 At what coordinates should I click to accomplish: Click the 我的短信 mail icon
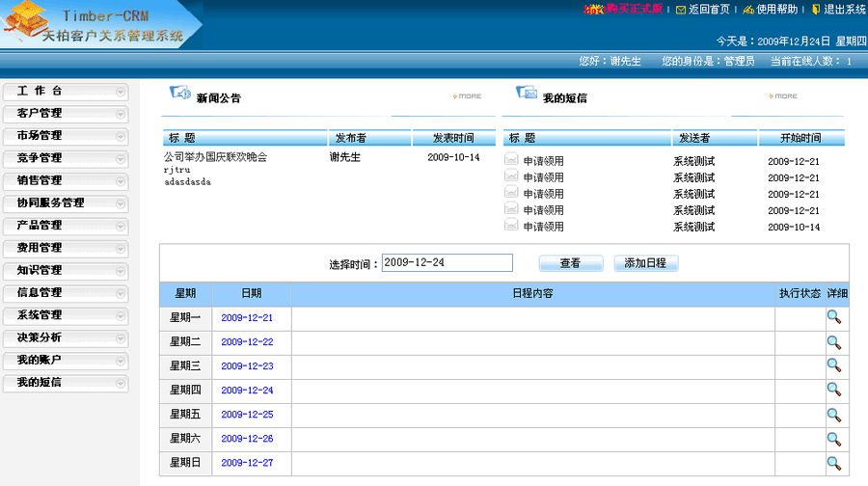pyautogui.click(x=527, y=94)
